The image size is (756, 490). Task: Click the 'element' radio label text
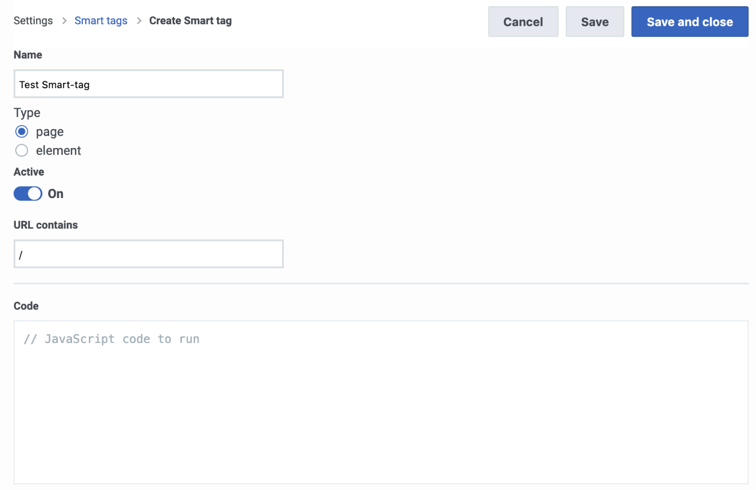pos(58,150)
